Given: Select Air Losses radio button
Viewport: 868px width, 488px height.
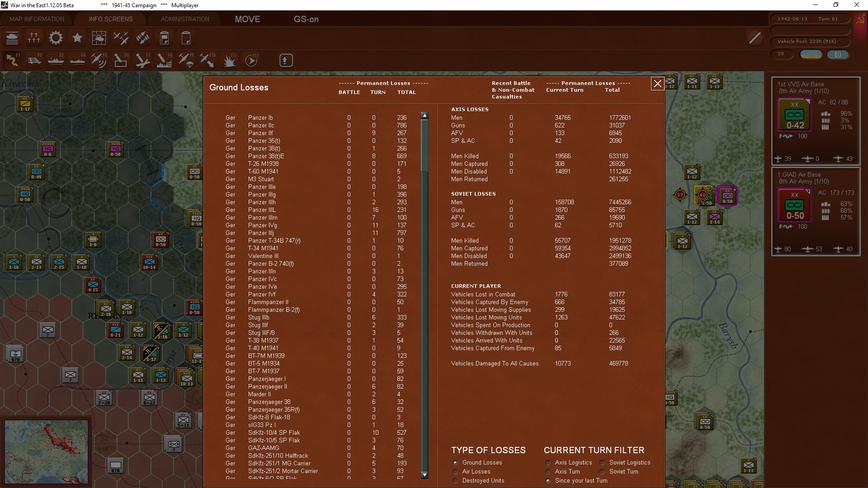Looking at the screenshot, I should [455, 471].
